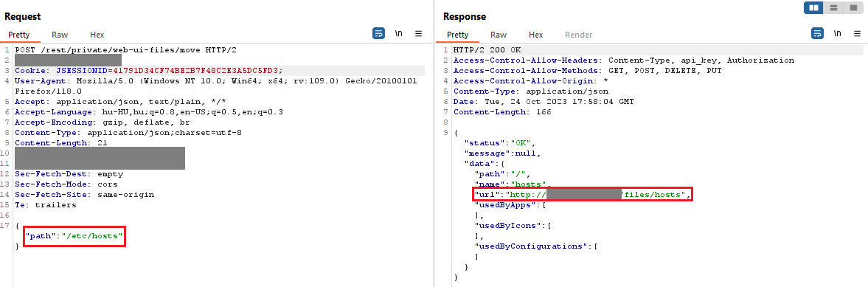Click the "status":"OK" JSON line
The width and height of the screenshot is (868, 287).
click(501, 143)
